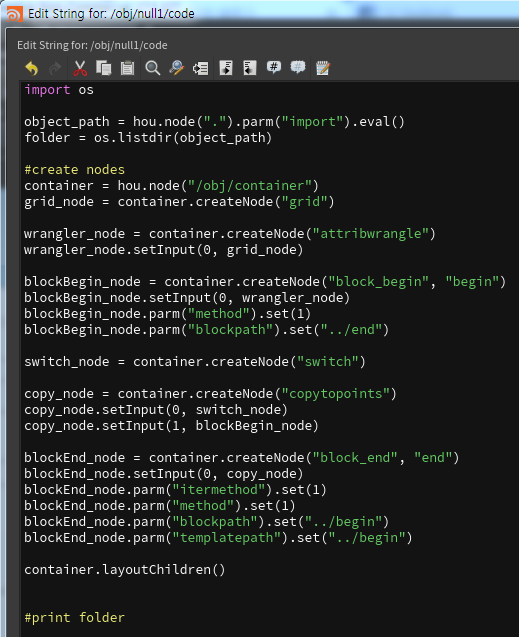Click the '"../end"' string
The image size is (519, 637).
coord(351,330)
